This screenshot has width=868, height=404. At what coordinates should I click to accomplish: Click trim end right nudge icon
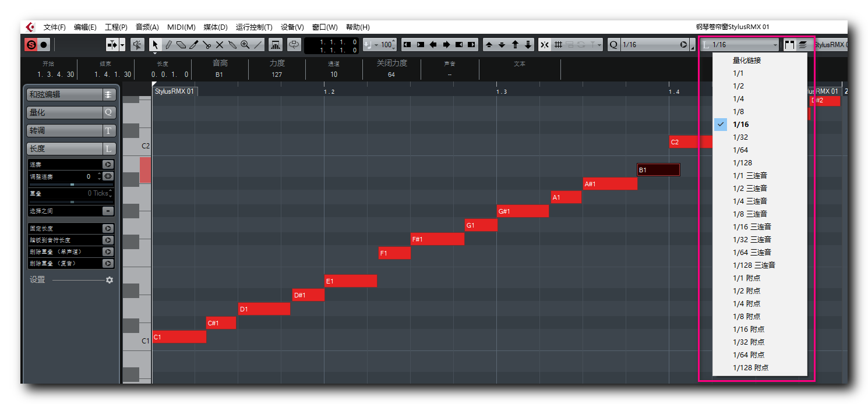click(471, 44)
